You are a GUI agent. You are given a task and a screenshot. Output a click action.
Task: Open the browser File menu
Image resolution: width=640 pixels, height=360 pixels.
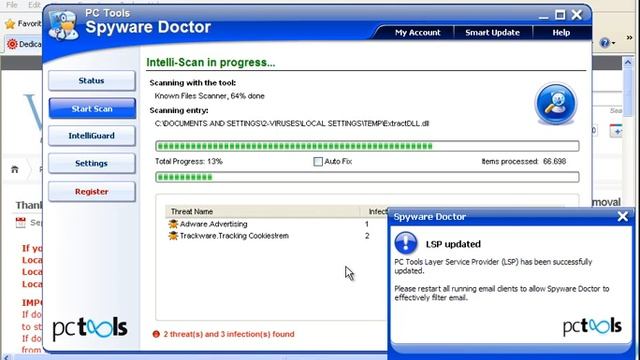(12, 5)
